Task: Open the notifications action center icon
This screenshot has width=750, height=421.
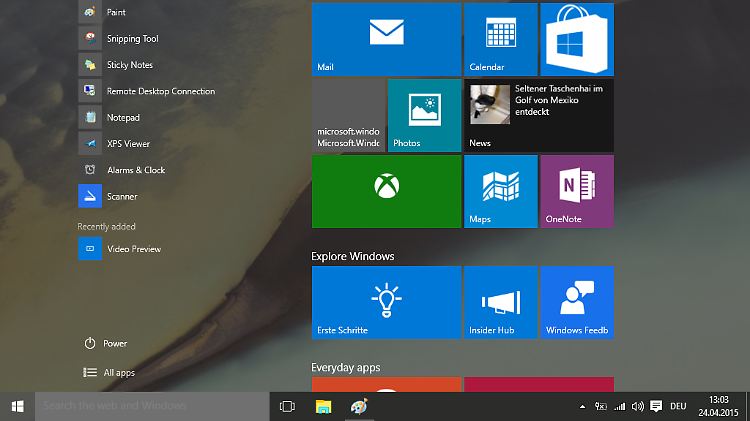Action: pos(656,407)
